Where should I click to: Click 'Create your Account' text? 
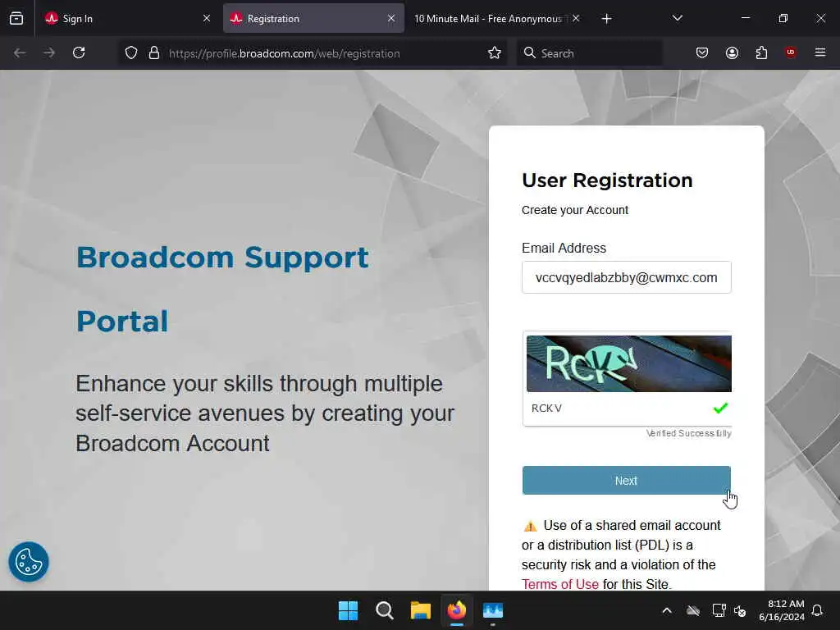(x=575, y=211)
